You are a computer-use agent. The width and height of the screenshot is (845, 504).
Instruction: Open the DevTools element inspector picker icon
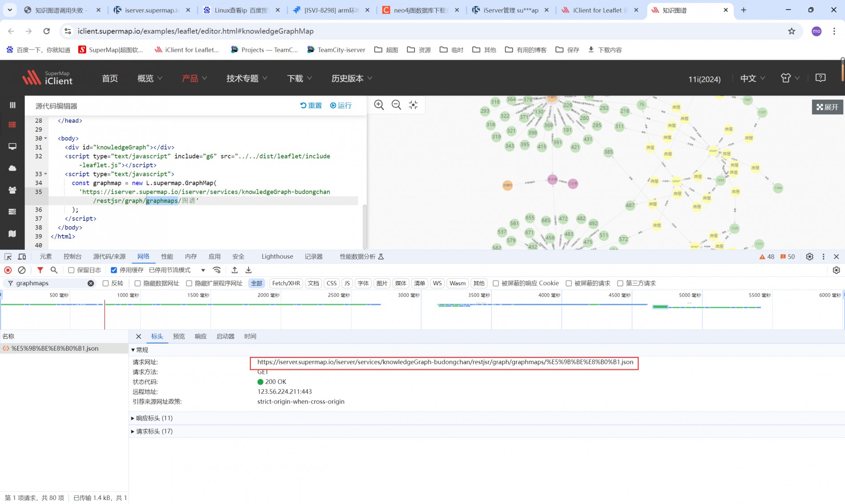point(8,256)
